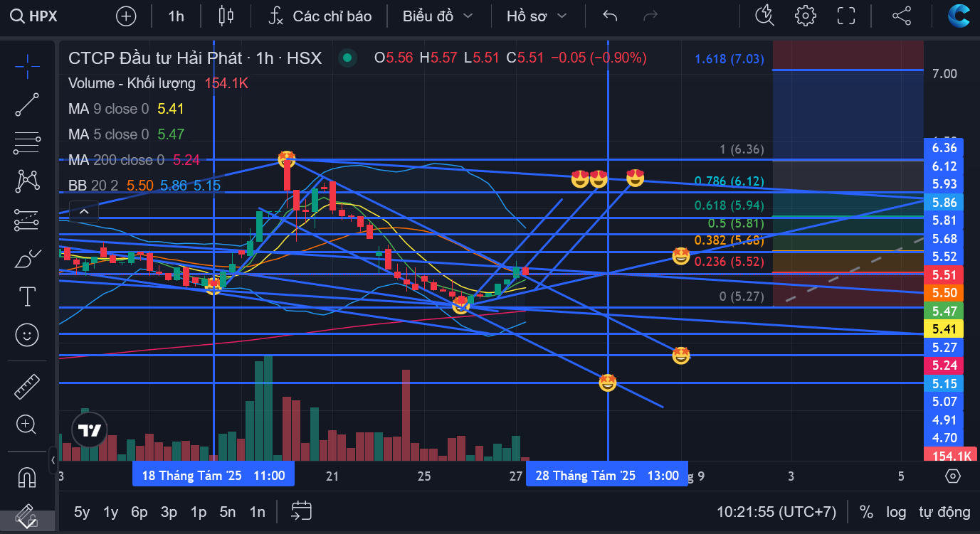
Task: Open the TradingView logo link
Action: pos(90,430)
